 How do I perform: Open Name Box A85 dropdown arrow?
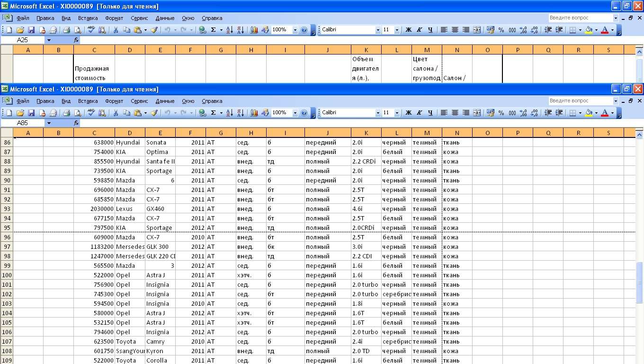(48, 123)
